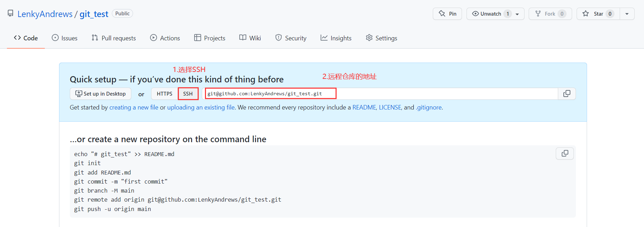Select the HTTPS clone protocol
This screenshot has height=227, width=644.
164,94
